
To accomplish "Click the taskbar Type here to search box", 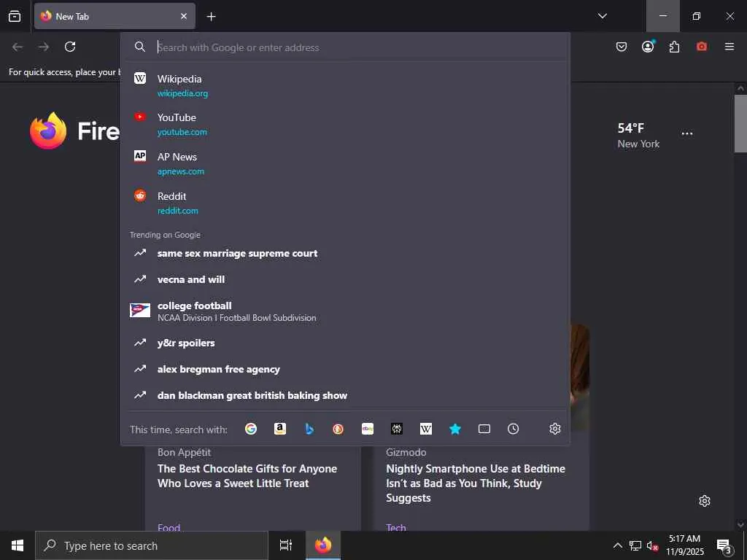I will [152, 545].
